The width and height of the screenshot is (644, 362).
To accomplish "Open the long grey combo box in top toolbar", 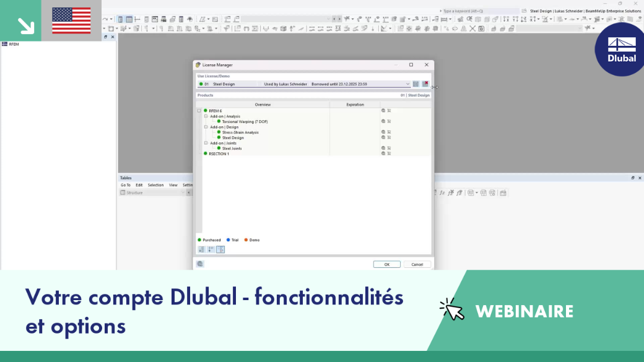I will [x=286, y=19].
